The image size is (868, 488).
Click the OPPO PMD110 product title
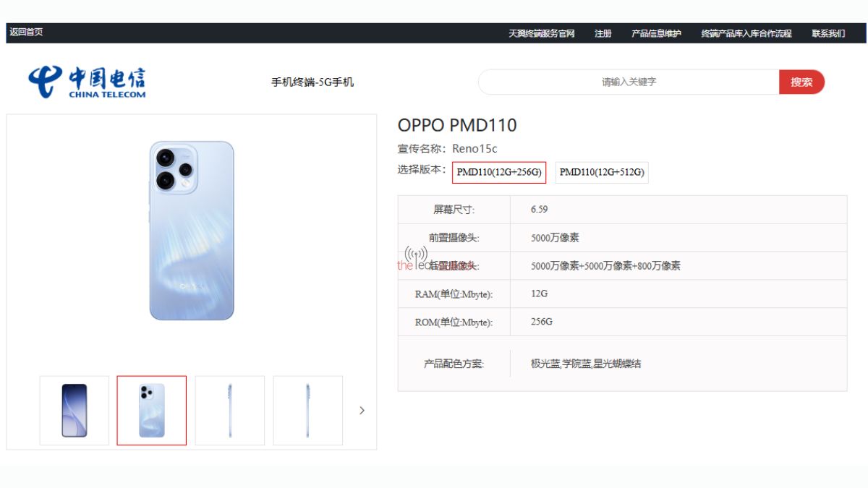(457, 125)
